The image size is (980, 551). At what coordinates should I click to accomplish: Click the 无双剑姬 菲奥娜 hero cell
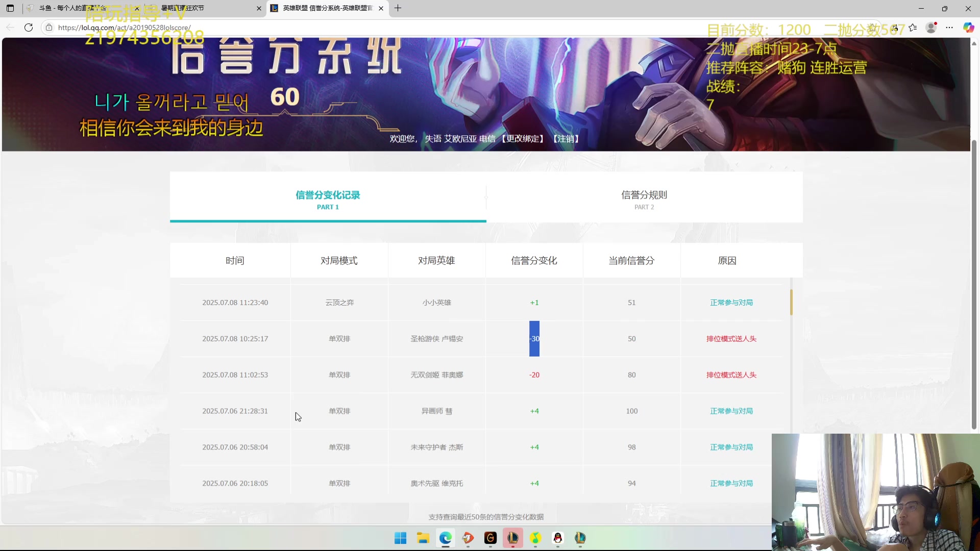point(436,375)
